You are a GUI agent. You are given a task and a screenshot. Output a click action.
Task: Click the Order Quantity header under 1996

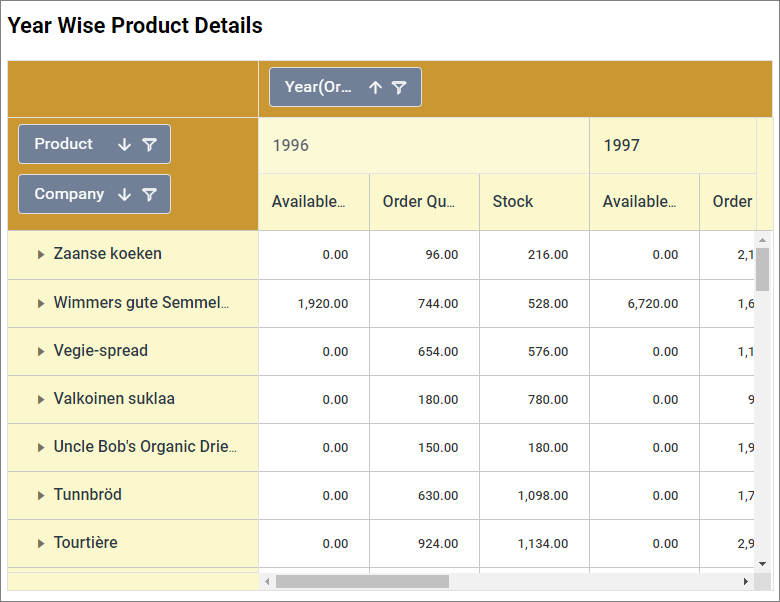(418, 201)
